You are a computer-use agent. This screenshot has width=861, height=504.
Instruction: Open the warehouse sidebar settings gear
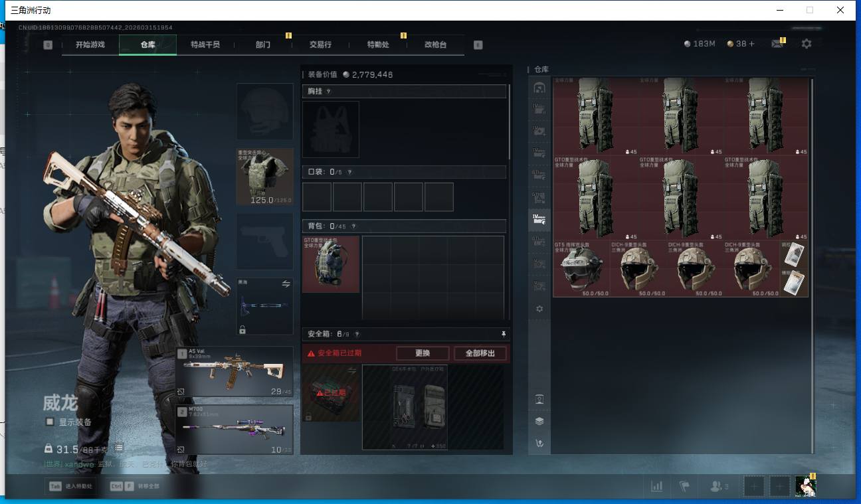tap(539, 309)
